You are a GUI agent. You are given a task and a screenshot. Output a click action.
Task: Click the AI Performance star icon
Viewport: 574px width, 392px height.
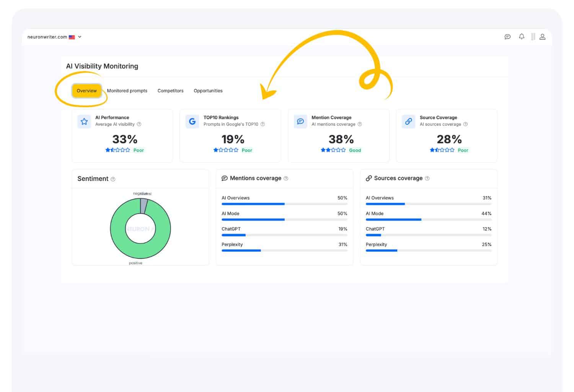84,121
